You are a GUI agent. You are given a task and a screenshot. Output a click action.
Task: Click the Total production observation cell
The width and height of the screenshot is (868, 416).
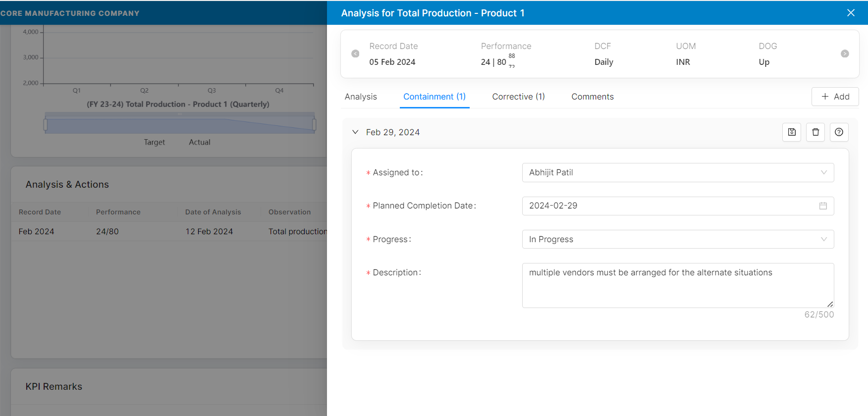point(297,231)
